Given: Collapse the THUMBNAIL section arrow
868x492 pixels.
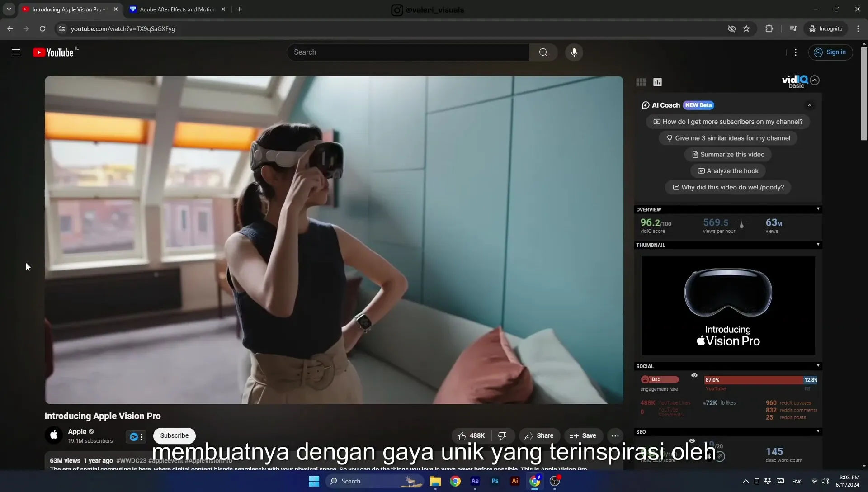Looking at the screenshot, I should click(818, 245).
